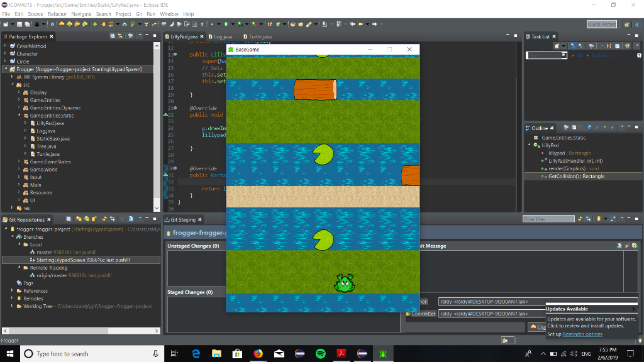Collapse the Branches node in Git Repositories
The image size is (644, 362).
[x=13, y=237]
